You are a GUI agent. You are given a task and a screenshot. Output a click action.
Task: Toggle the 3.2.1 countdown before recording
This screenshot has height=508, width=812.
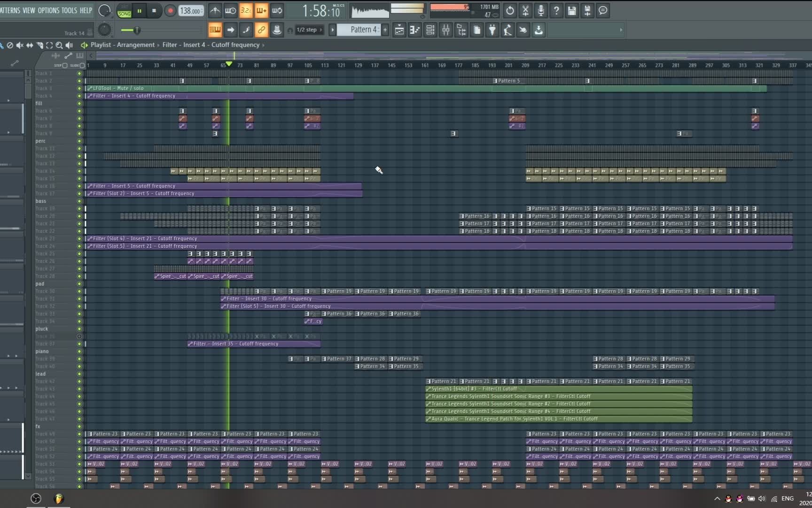(x=246, y=10)
